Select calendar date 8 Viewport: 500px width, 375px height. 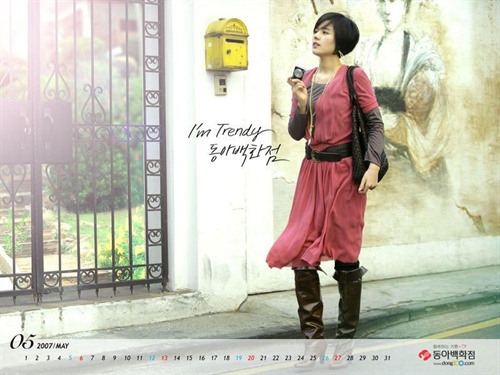pyautogui.click(x=103, y=358)
